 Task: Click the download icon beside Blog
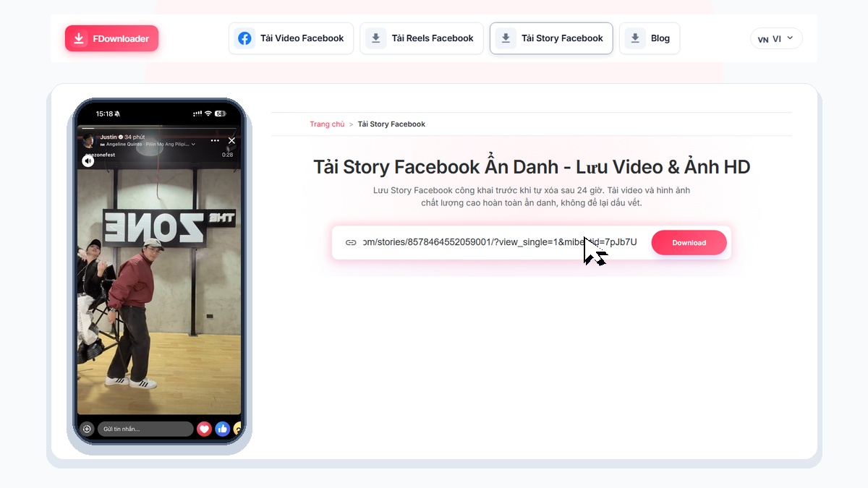coord(635,38)
